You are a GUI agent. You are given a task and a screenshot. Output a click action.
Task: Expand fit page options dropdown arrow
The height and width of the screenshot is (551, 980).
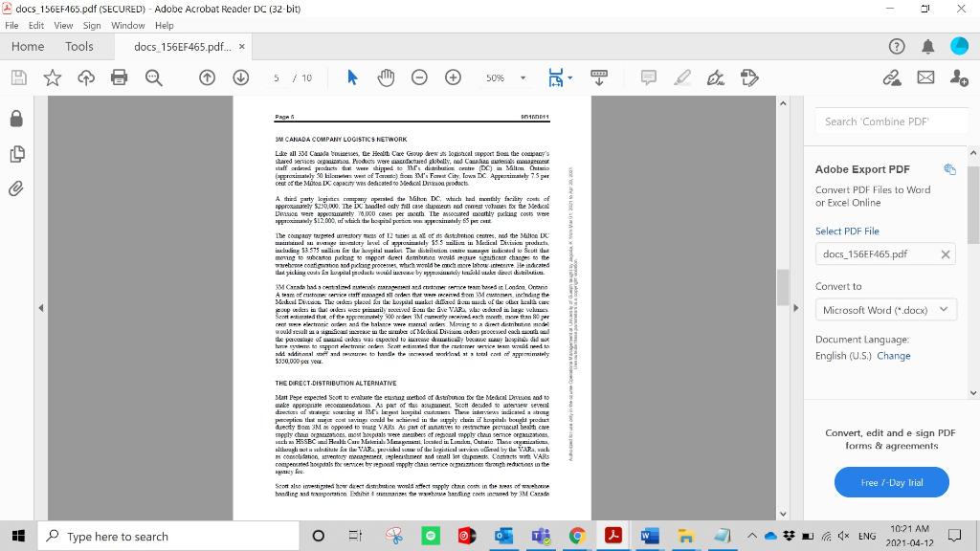(570, 78)
